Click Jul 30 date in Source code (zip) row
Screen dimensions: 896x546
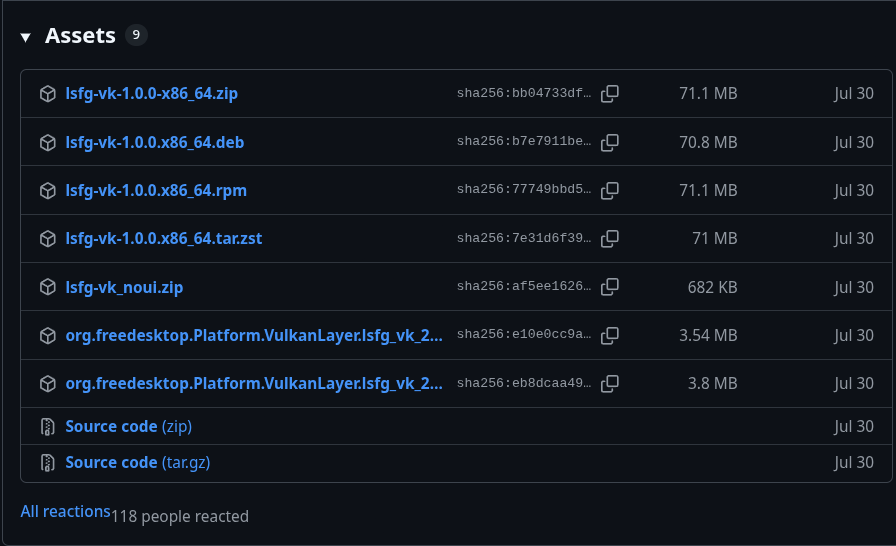pyautogui.click(x=853, y=427)
